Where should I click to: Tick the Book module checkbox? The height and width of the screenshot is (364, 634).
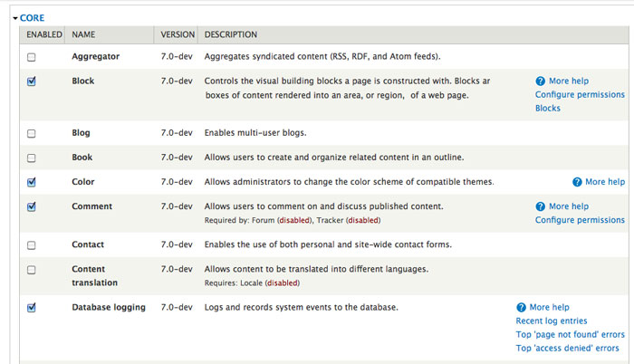tap(32, 158)
